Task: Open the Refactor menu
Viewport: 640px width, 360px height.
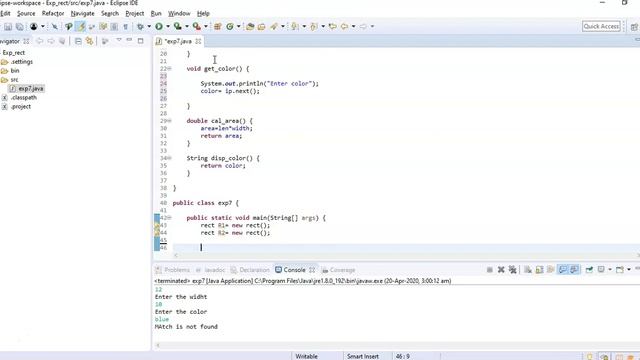Action: pyautogui.click(x=53, y=13)
